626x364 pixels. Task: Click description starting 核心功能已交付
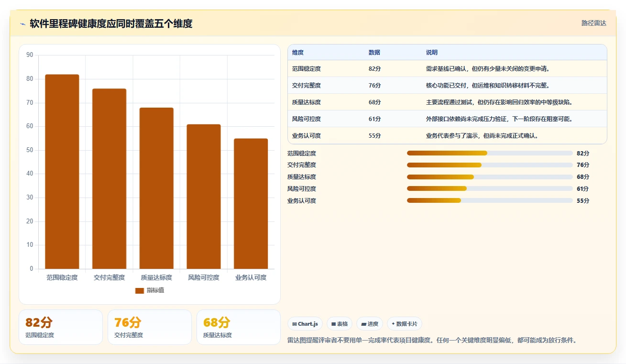point(488,86)
